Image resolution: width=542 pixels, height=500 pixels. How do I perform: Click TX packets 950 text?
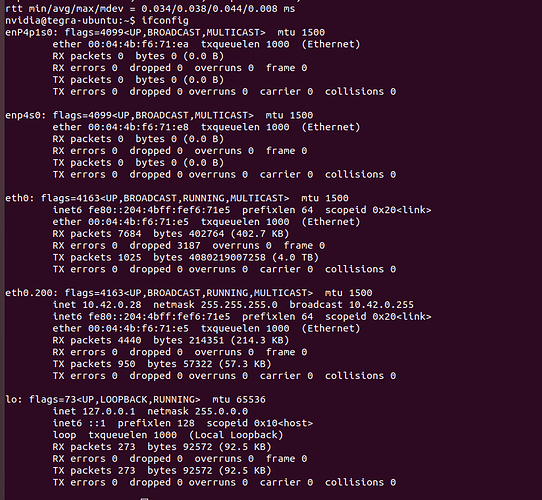tap(94, 364)
